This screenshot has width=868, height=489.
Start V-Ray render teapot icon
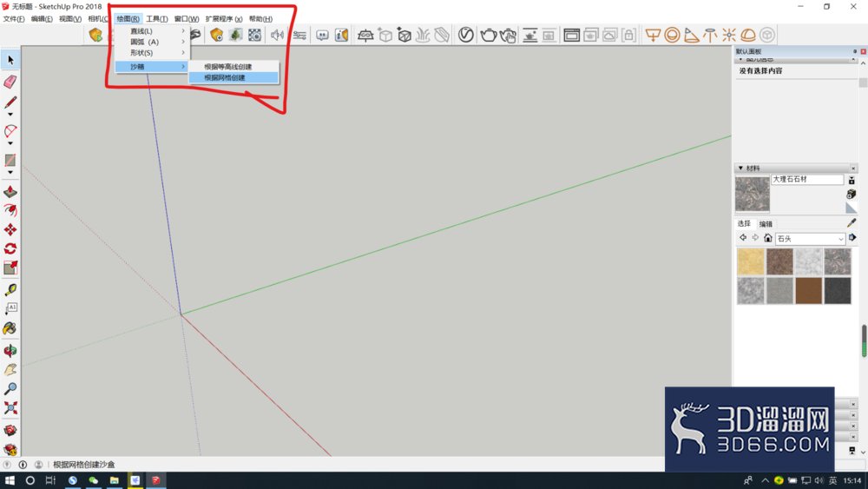tap(488, 36)
